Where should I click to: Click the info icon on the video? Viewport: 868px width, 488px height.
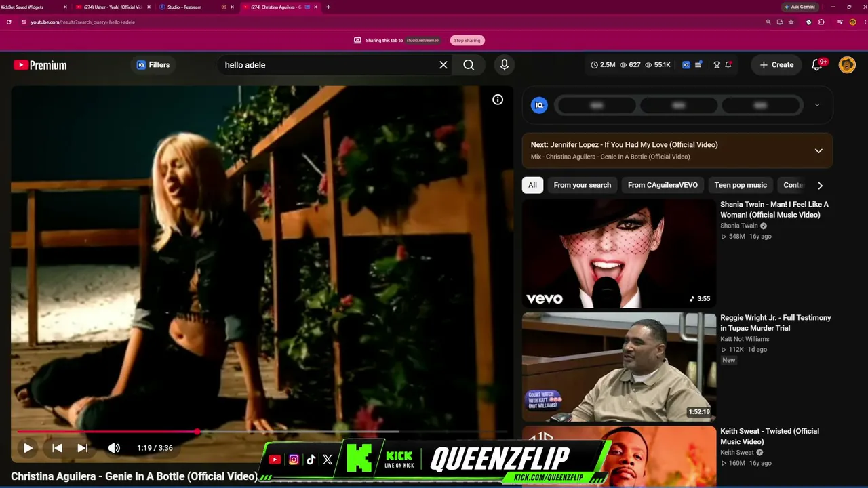[x=498, y=100]
